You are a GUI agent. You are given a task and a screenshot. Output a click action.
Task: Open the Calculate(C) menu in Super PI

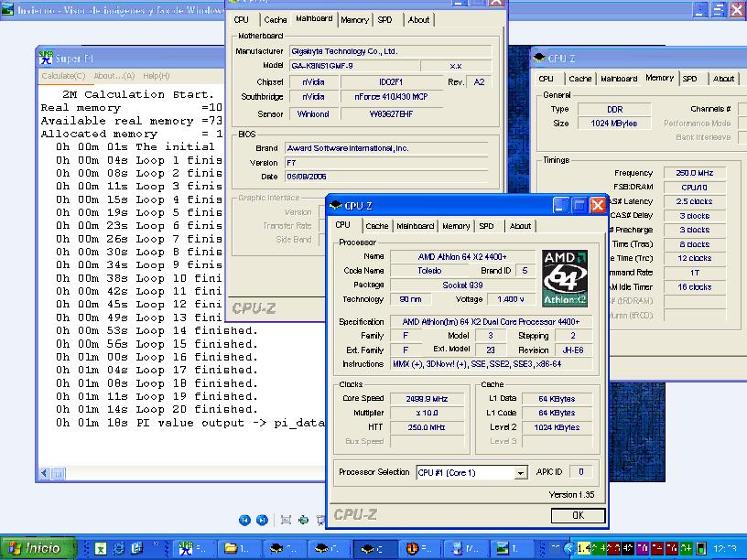(x=63, y=76)
